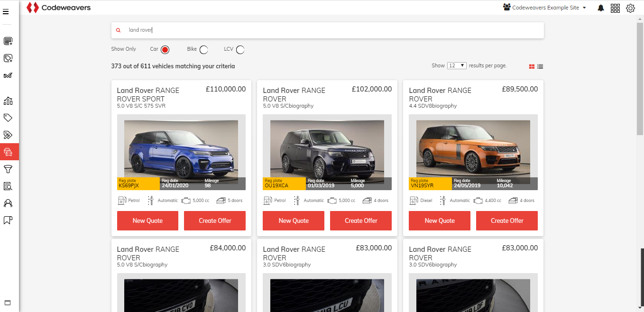Click into the vehicle search field

point(327,30)
